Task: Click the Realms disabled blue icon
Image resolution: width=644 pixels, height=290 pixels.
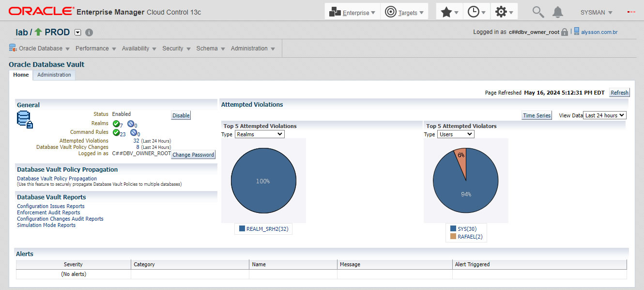Action: (131, 124)
